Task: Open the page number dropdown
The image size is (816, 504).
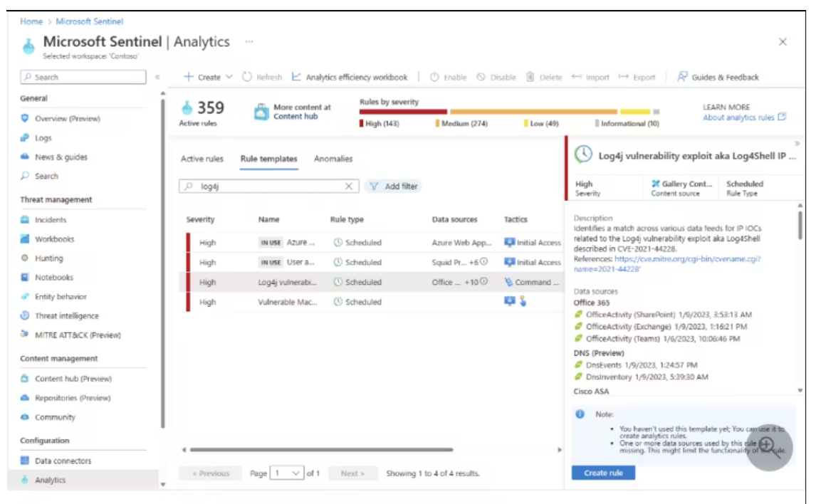Action: click(287, 473)
